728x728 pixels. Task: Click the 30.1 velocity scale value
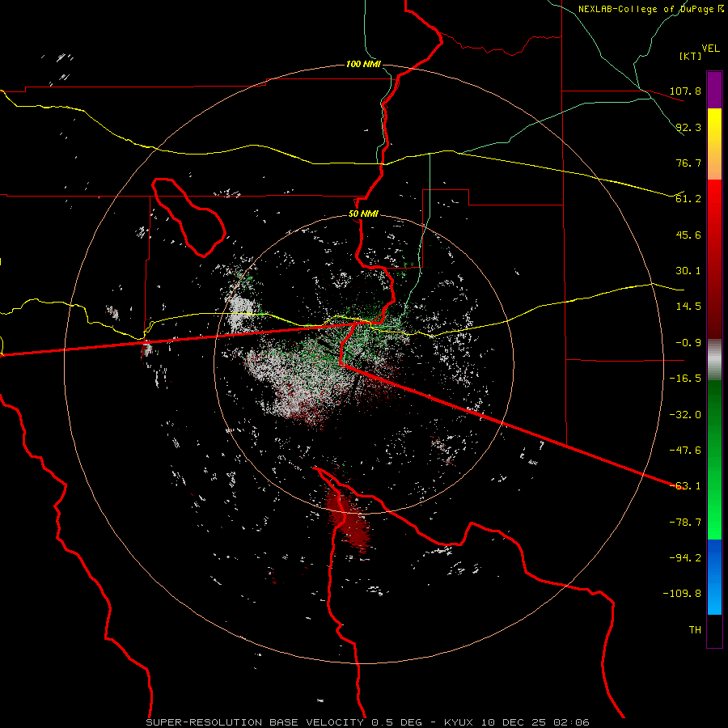coord(688,271)
